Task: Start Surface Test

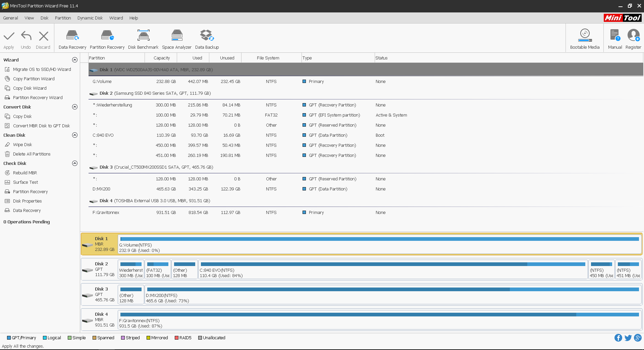Action: [25, 182]
